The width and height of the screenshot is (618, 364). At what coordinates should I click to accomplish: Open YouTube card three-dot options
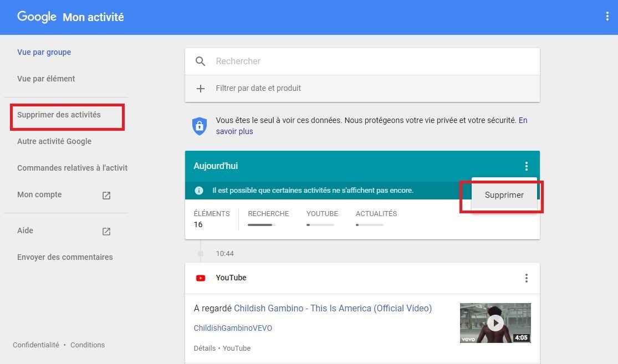pyautogui.click(x=526, y=278)
